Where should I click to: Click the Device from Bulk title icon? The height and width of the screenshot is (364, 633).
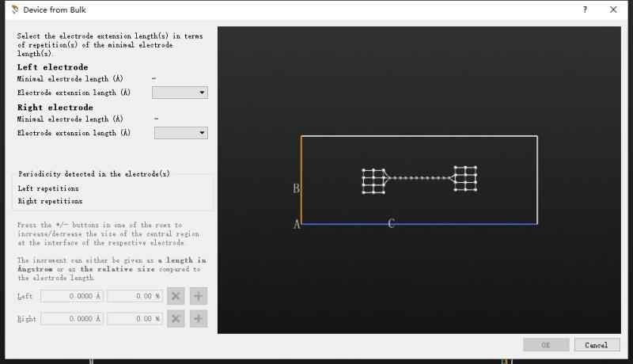[x=15, y=9]
